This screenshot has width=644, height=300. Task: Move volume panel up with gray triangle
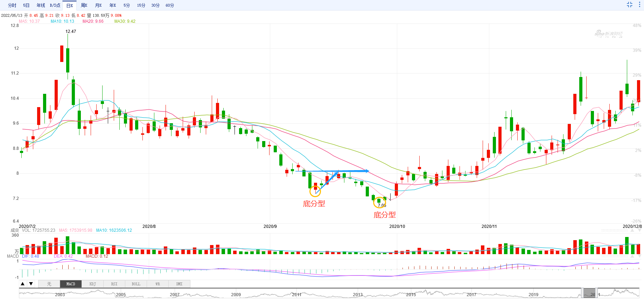(x=632, y=230)
